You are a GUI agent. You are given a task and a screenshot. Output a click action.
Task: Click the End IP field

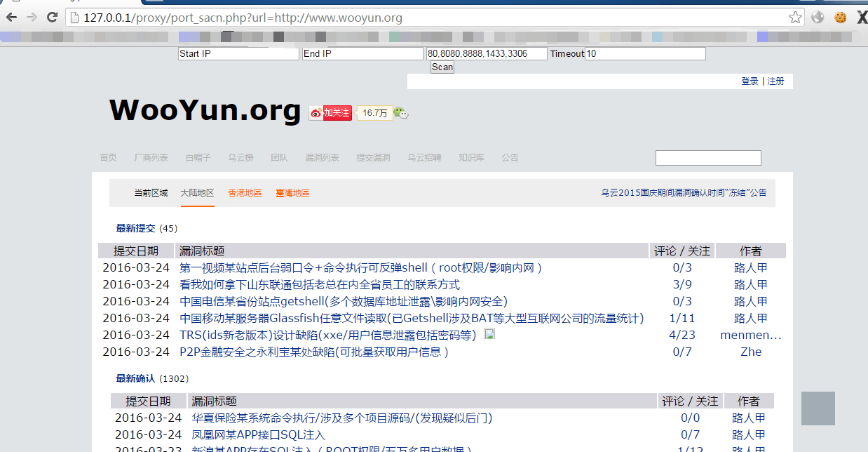point(363,54)
